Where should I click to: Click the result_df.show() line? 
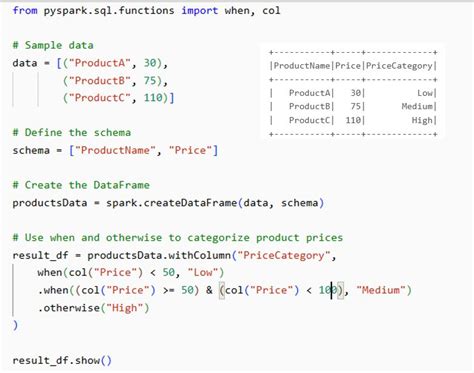click(x=62, y=360)
